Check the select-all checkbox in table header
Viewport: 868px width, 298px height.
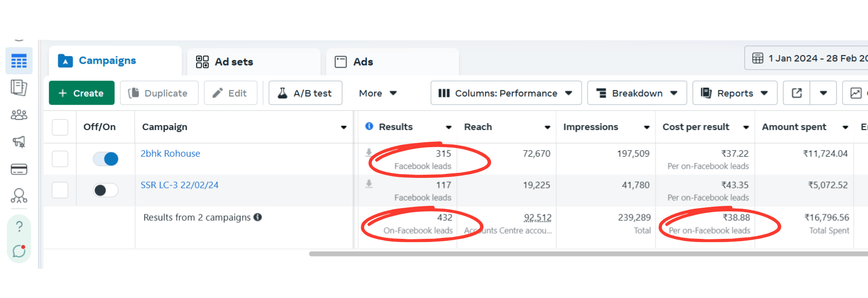60,127
